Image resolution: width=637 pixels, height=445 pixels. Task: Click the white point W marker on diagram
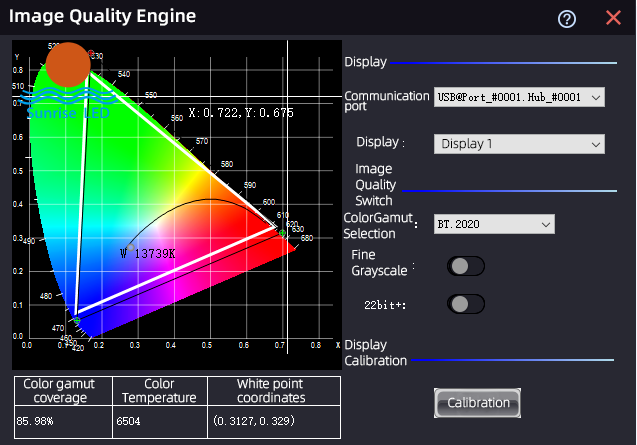(130, 247)
